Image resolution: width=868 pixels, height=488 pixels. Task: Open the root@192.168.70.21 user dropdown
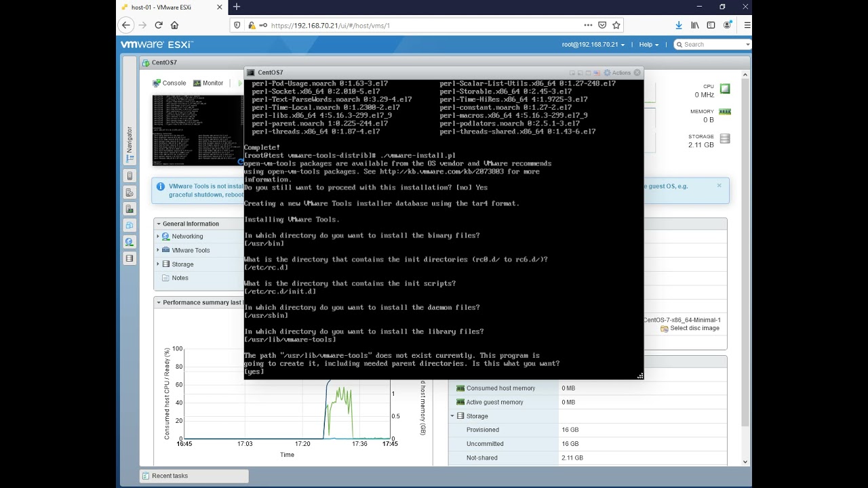[593, 45]
